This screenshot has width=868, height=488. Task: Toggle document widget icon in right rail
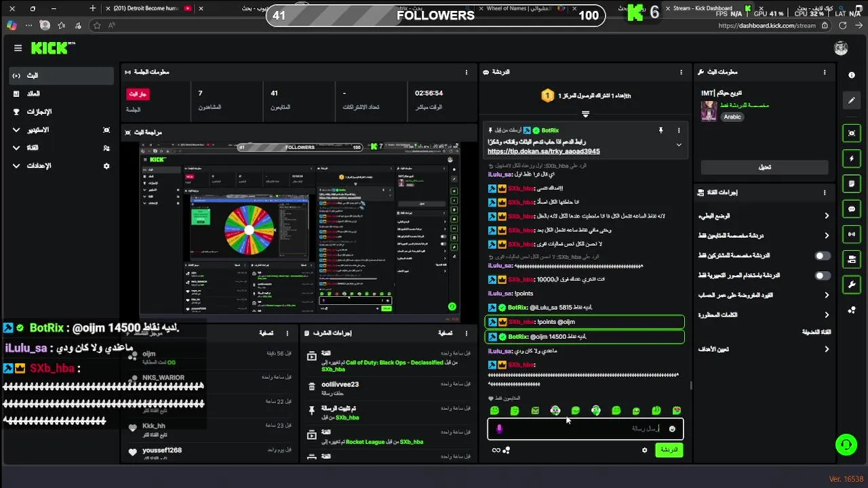tap(852, 184)
